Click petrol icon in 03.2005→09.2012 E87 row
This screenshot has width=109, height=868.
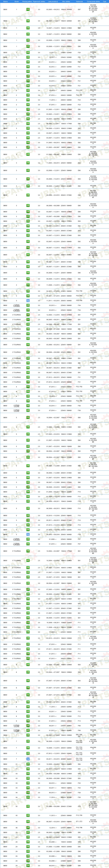tap(28, 9)
